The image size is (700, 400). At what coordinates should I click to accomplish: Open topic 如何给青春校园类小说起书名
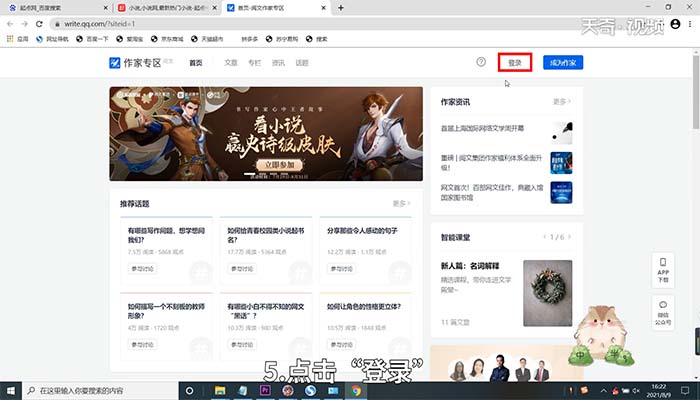click(266, 235)
